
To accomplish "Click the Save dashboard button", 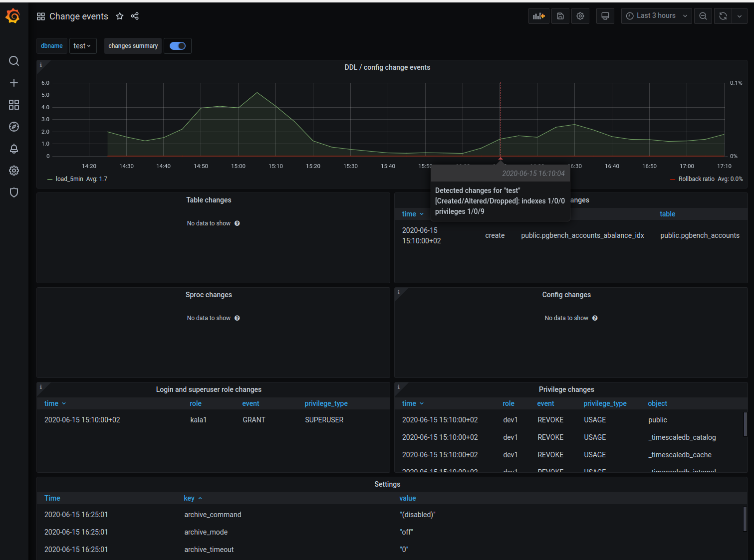I will [x=560, y=16].
